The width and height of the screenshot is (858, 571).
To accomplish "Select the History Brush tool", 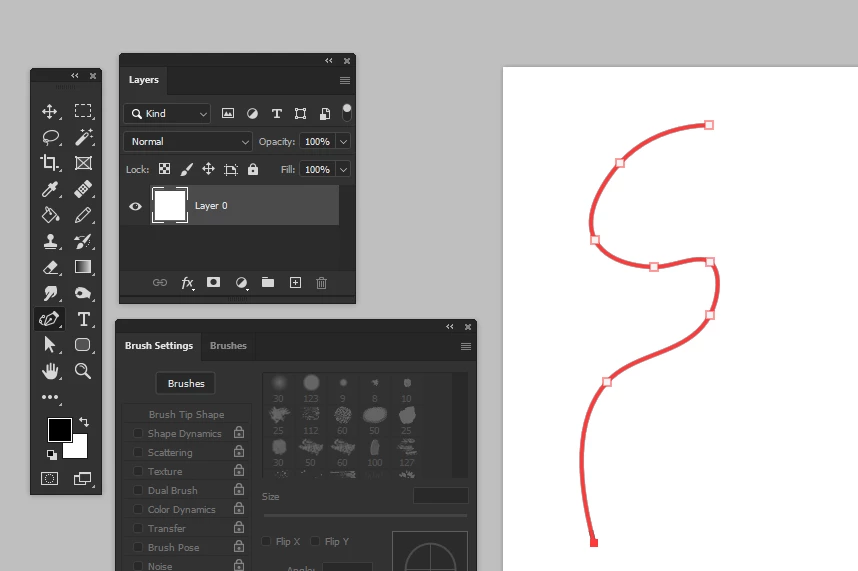I will (83, 241).
